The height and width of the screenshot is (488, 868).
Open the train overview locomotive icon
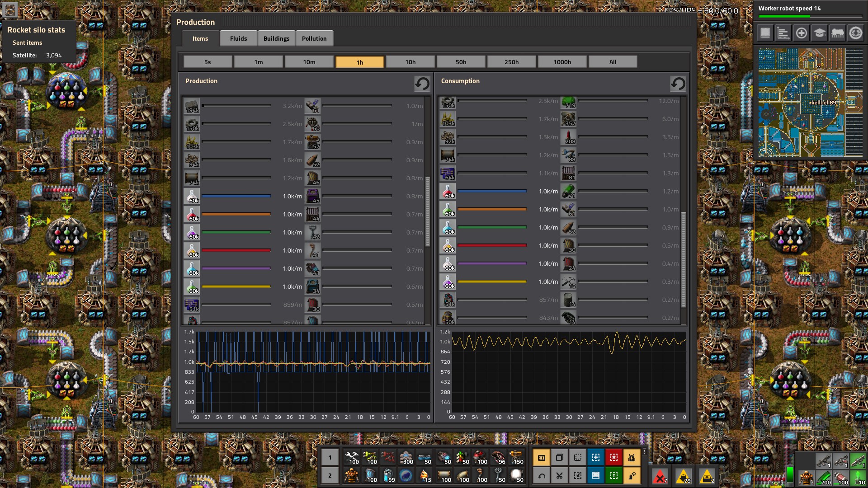point(837,33)
